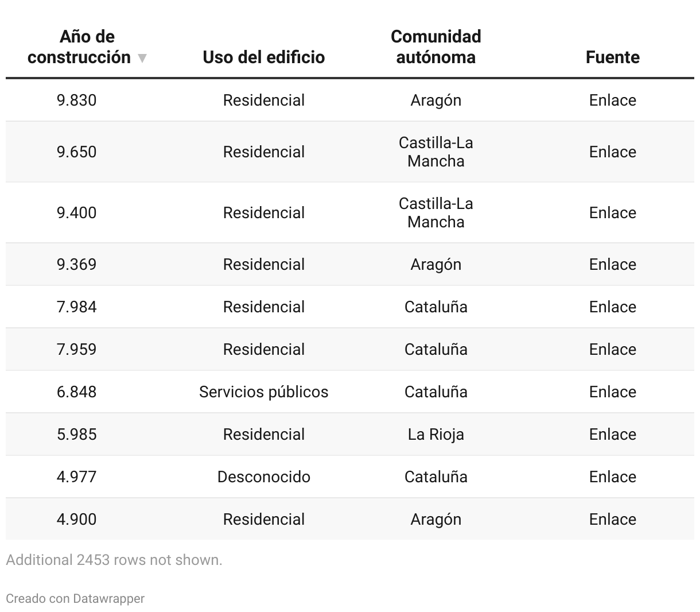Click the Creado con Datawrapper credit

coord(75,598)
